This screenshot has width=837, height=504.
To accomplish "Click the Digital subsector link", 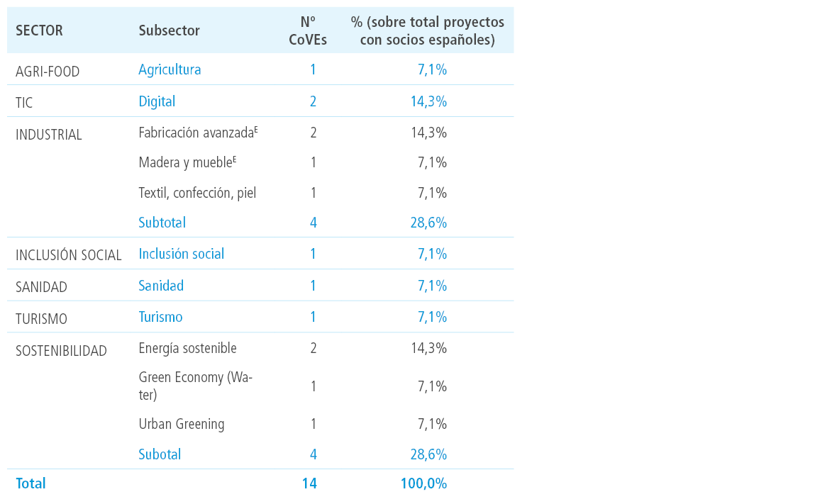I will 157,101.
